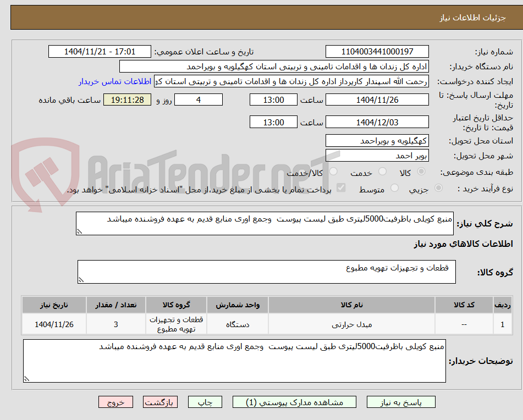This screenshot has height=420, width=523.
Task: Click the row number 1 cell
Action: click(x=503, y=324)
